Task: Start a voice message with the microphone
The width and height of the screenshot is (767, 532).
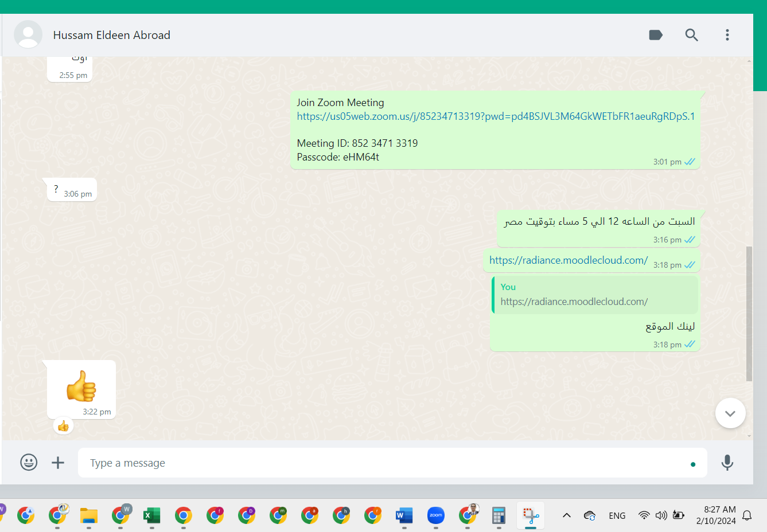Action: coord(727,462)
